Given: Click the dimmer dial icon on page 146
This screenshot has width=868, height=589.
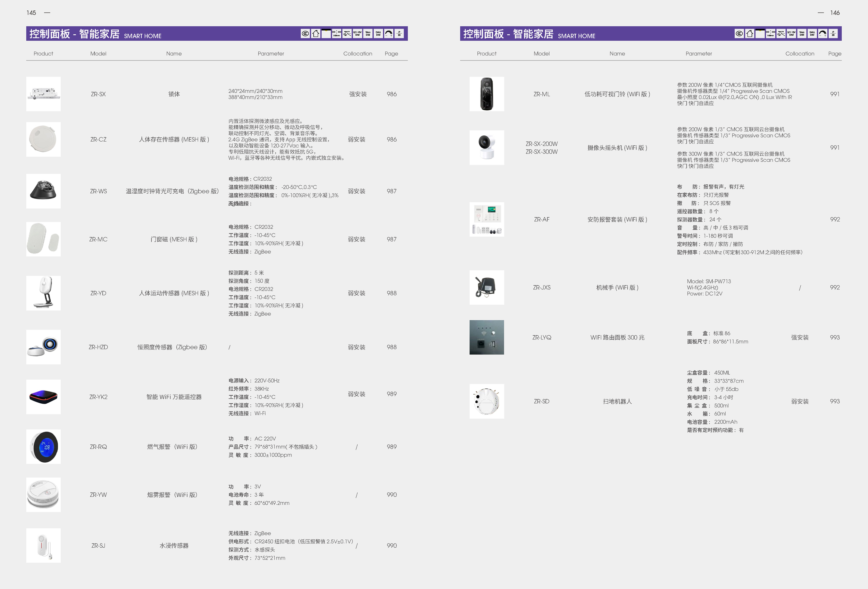Looking at the screenshot, I should point(823,34).
